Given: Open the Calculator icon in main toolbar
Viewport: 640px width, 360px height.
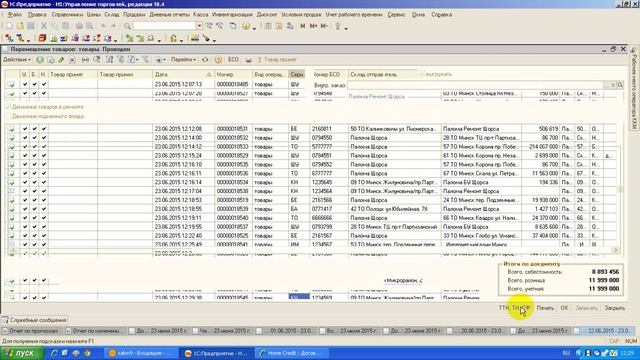Looking at the screenshot, I should pyautogui.click(x=268, y=26).
